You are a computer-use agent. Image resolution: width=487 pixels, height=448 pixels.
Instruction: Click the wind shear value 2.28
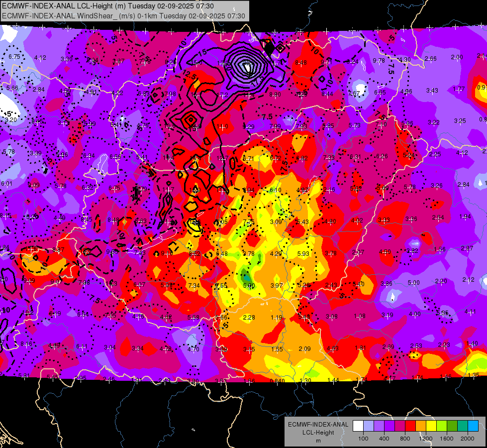pyautogui.click(x=249, y=318)
